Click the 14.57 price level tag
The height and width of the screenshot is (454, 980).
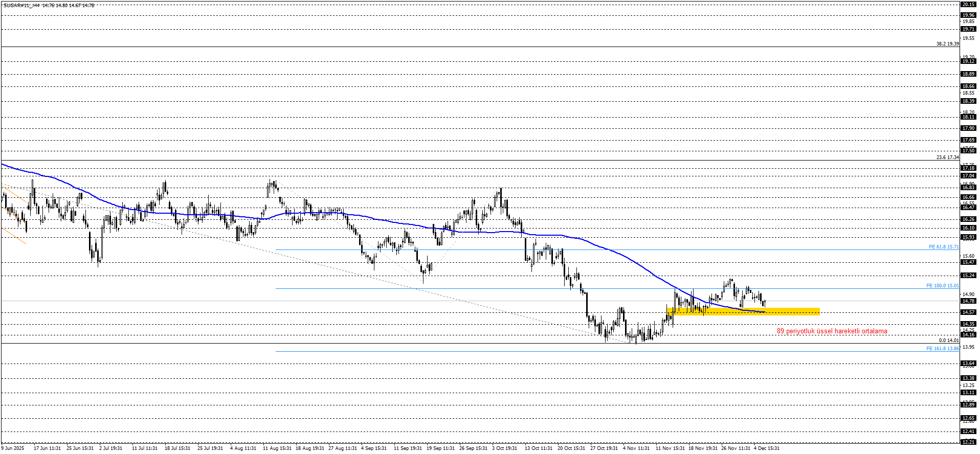point(968,312)
